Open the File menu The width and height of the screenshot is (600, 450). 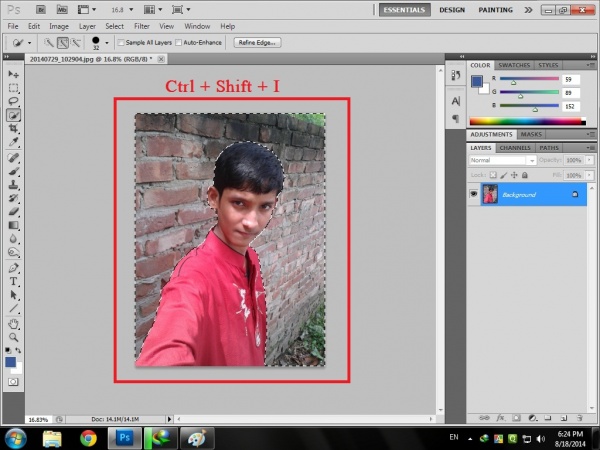tap(13, 26)
